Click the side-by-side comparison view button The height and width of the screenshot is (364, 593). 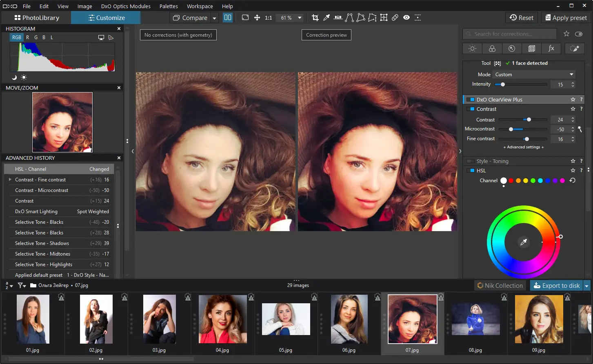pos(228,18)
